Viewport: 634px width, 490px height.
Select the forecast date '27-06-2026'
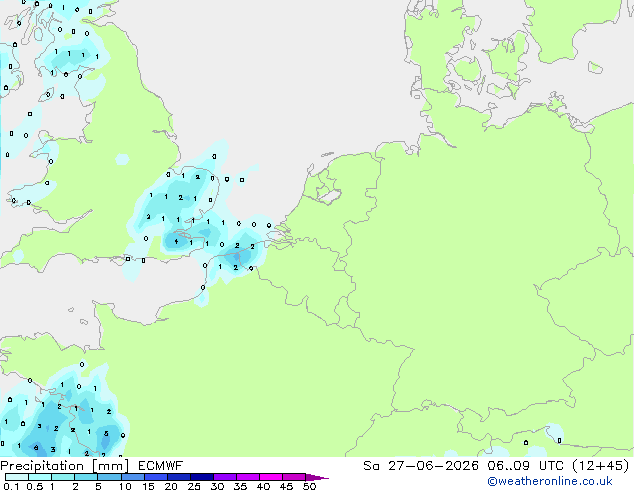pyautogui.click(x=433, y=466)
